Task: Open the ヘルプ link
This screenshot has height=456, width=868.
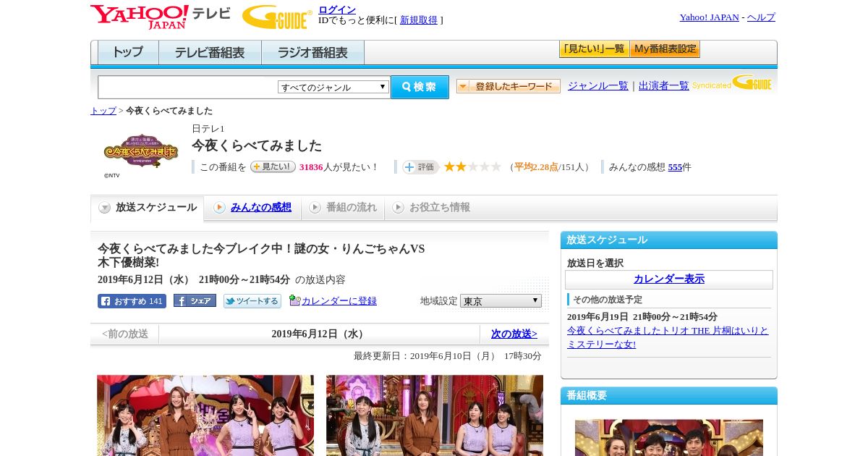Action: coord(761,17)
